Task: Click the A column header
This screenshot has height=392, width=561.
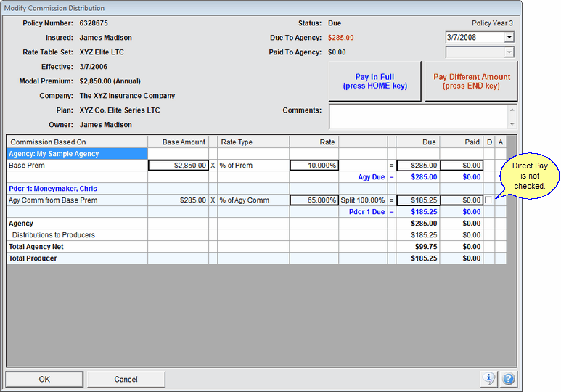Action: point(501,142)
